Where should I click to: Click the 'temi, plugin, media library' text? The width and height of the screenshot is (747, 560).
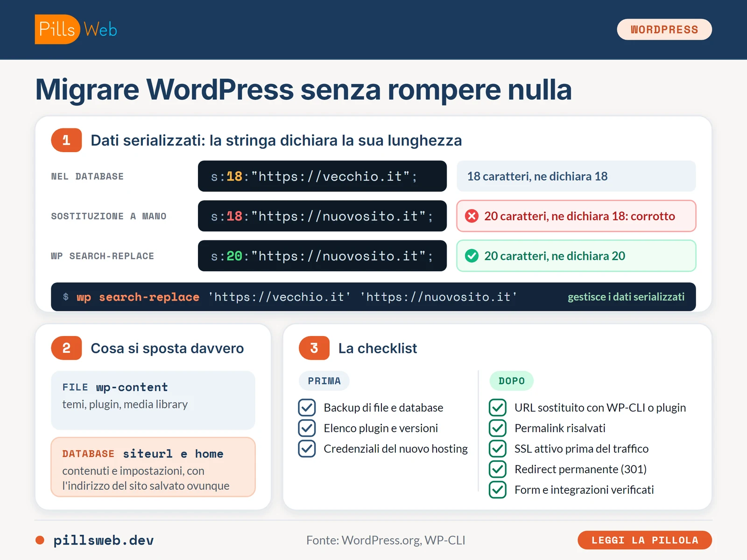(125, 404)
